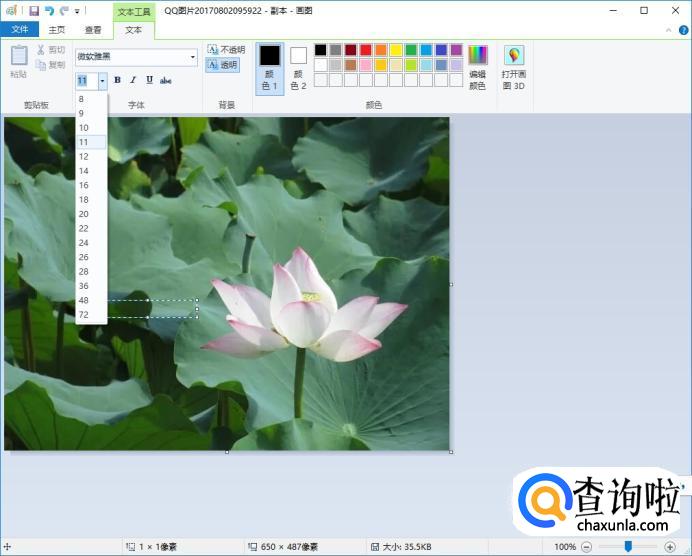Viewport: 692px width, 556px height.
Task: Pick the green color swatch in top row
Action: point(411,50)
